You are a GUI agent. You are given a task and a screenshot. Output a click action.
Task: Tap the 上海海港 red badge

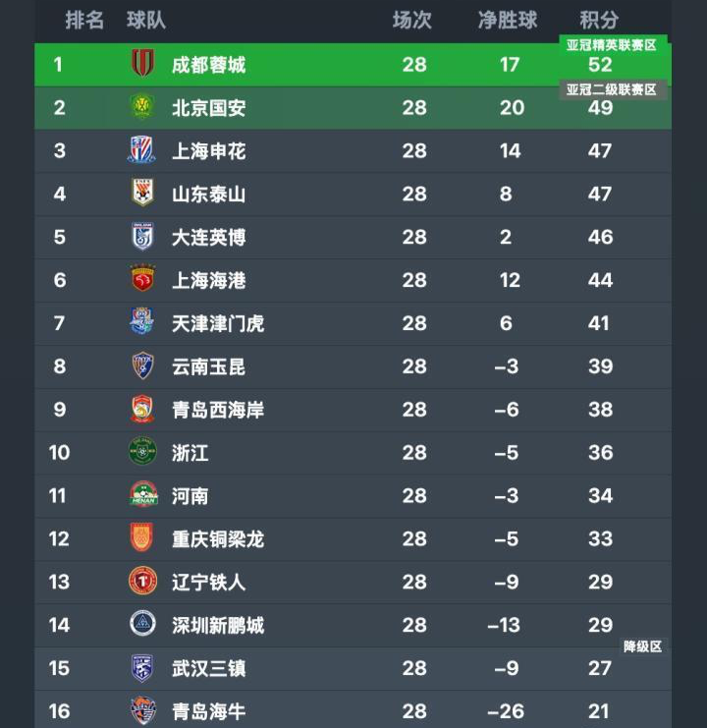tap(142, 279)
